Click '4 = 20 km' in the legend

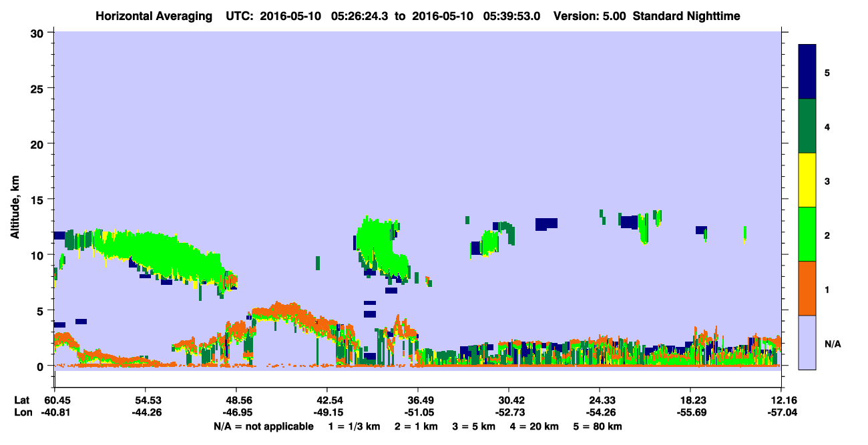pyautogui.click(x=535, y=426)
